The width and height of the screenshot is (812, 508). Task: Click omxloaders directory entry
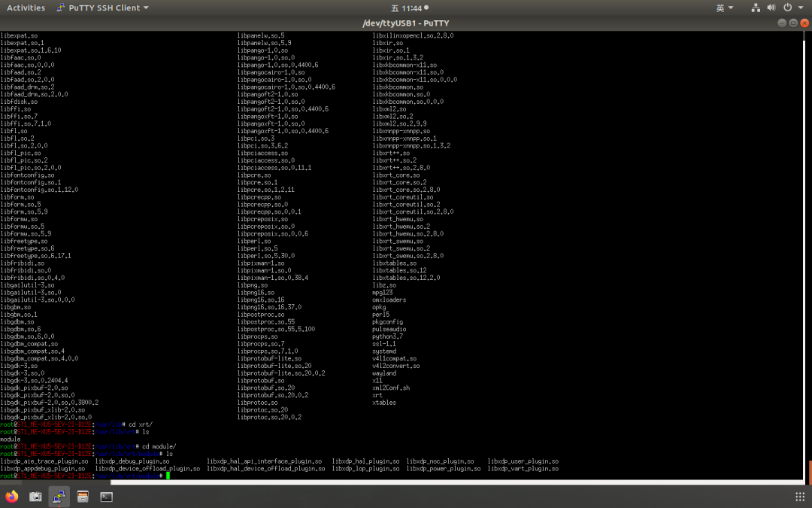pos(389,300)
